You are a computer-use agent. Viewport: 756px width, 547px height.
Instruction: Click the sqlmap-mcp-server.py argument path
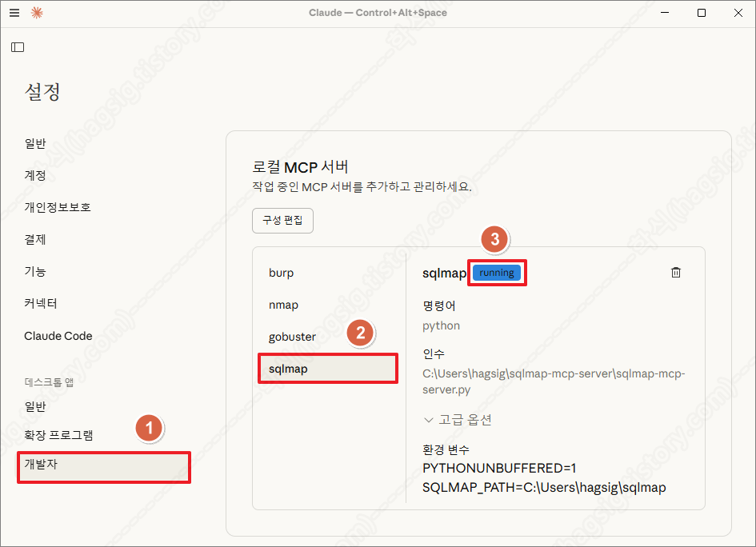(554, 381)
